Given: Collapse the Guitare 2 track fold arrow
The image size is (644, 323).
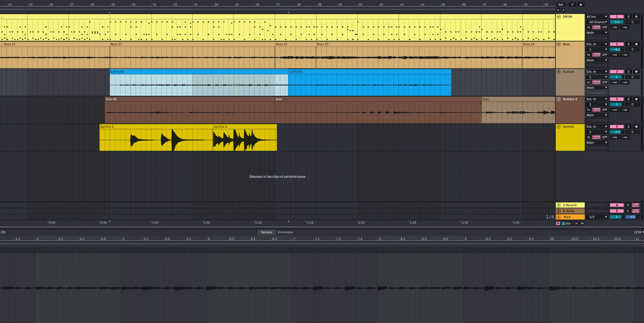Looking at the screenshot, I should (x=559, y=99).
